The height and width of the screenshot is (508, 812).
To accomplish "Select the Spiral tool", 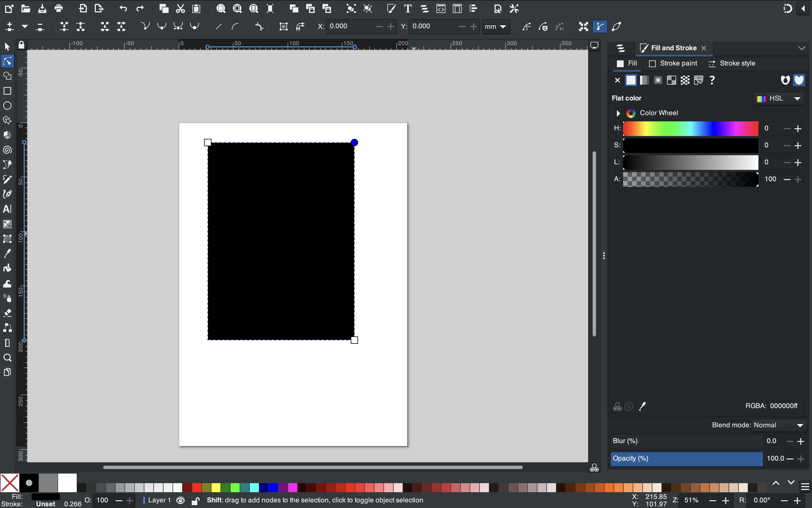I will click(x=7, y=150).
